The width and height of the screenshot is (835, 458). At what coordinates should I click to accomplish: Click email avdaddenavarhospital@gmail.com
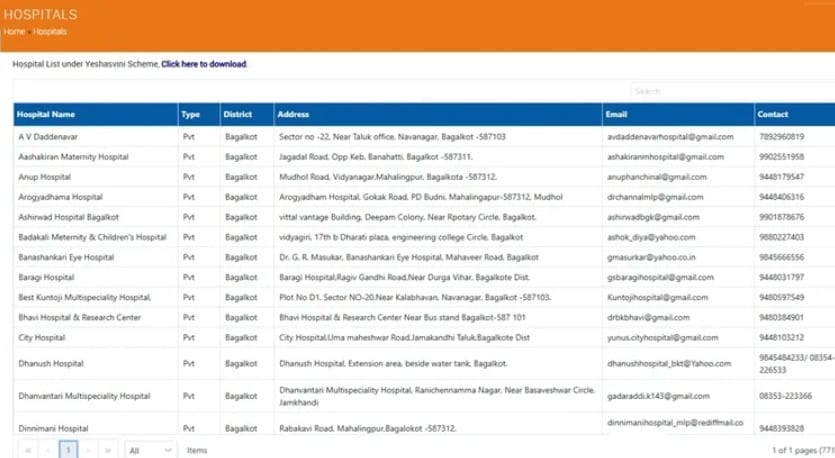point(670,137)
